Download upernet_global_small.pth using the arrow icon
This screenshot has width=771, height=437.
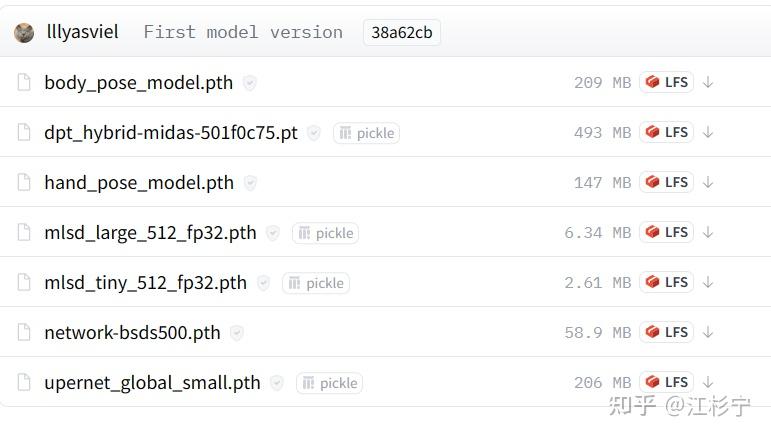click(x=708, y=382)
